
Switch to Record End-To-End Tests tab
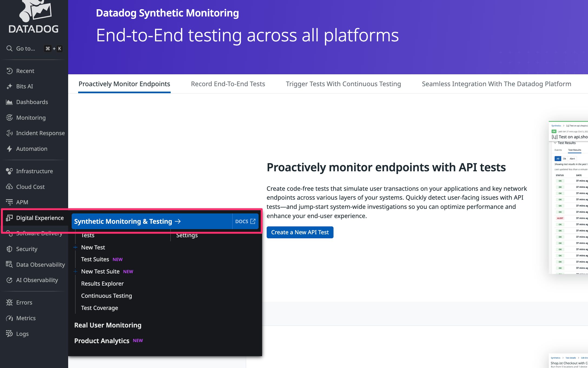tap(228, 84)
